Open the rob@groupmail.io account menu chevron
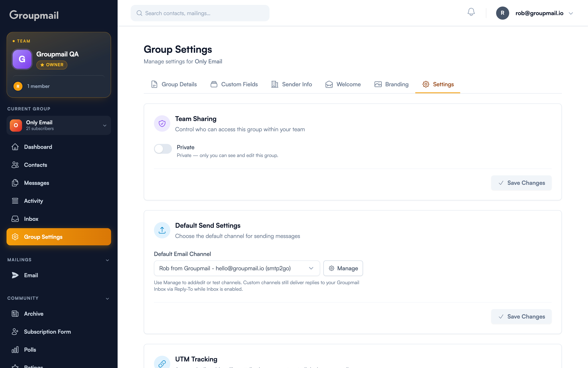Viewport: 588px width, 368px height. click(571, 13)
